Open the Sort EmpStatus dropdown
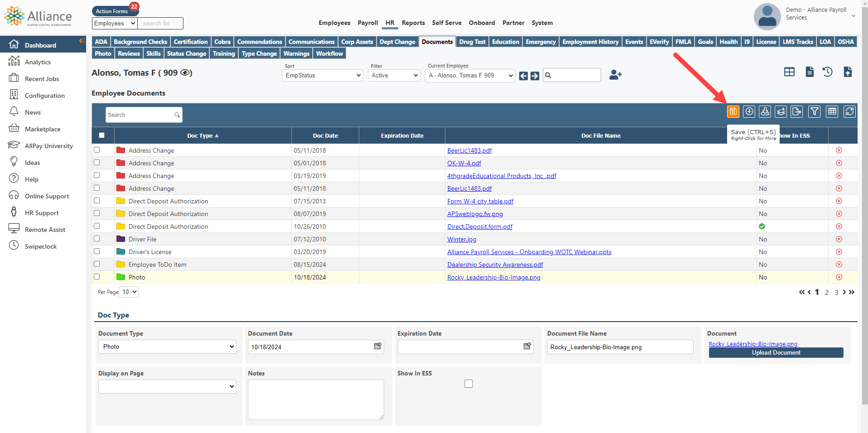868x433 pixels. click(x=322, y=75)
